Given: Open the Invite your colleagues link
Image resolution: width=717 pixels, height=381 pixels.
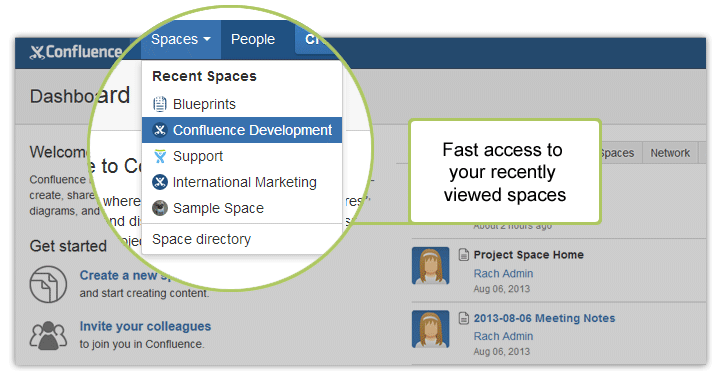Looking at the screenshot, I should pyautogui.click(x=145, y=326).
